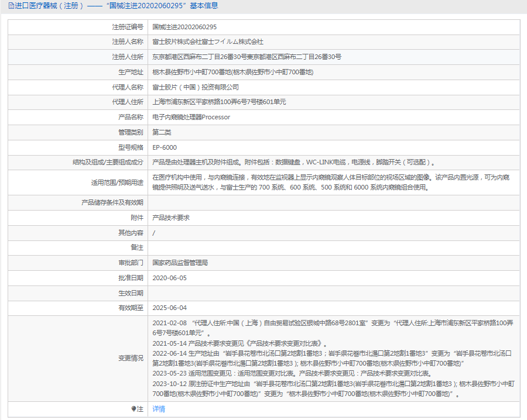Click the 产品储存条件及有效期 label
This screenshot has height=420, width=527.
coord(112,203)
